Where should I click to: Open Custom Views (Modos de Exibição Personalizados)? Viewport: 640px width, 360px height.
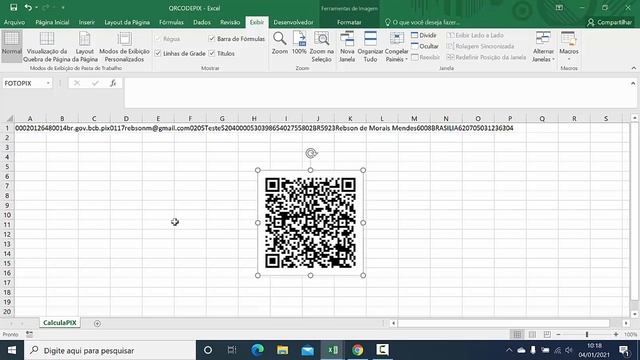coord(124,46)
